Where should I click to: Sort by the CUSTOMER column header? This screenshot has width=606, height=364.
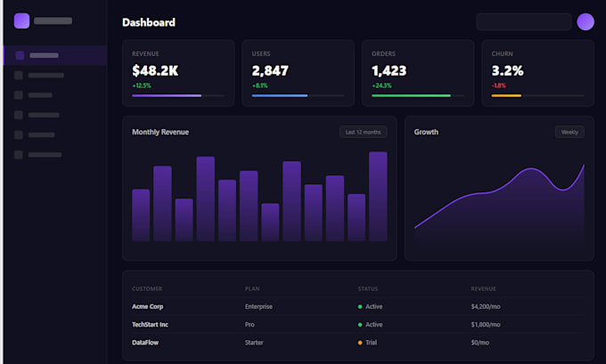pos(147,288)
